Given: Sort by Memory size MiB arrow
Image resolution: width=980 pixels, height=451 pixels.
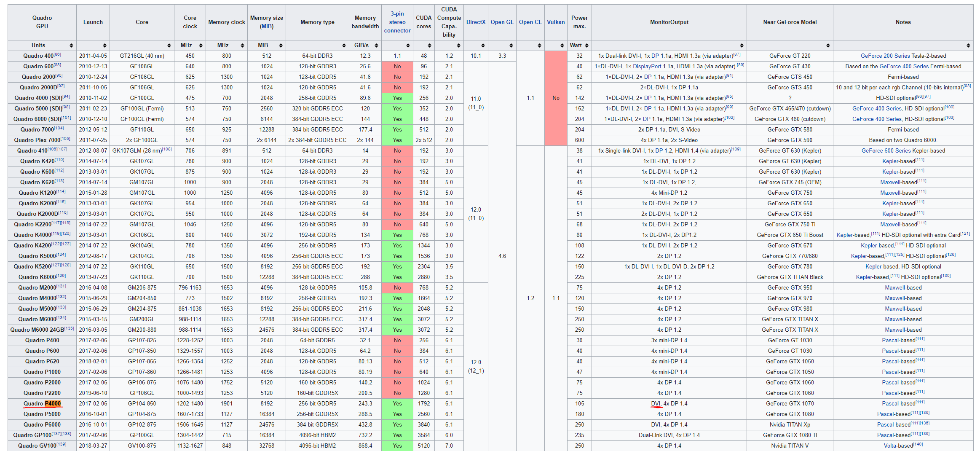Looking at the screenshot, I should coord(281,46).
